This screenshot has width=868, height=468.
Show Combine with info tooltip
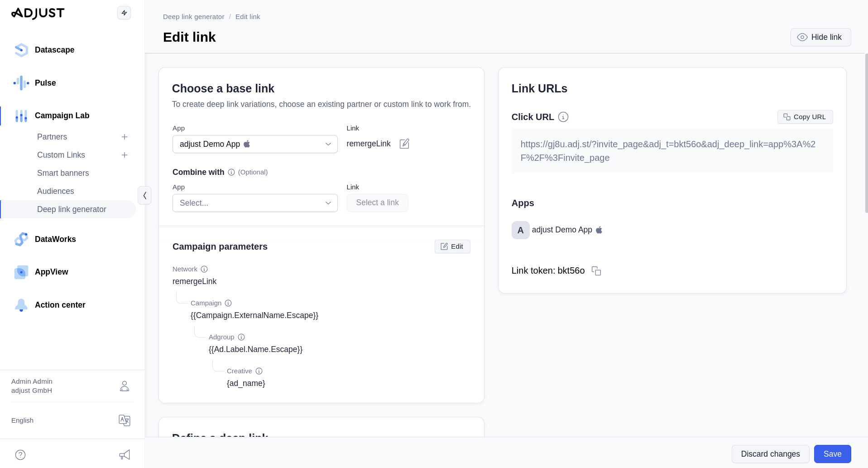(231, 172)
